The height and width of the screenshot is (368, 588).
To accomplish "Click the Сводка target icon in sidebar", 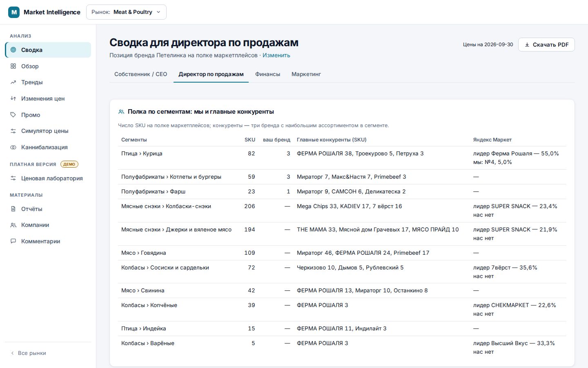I will [13, 50].
